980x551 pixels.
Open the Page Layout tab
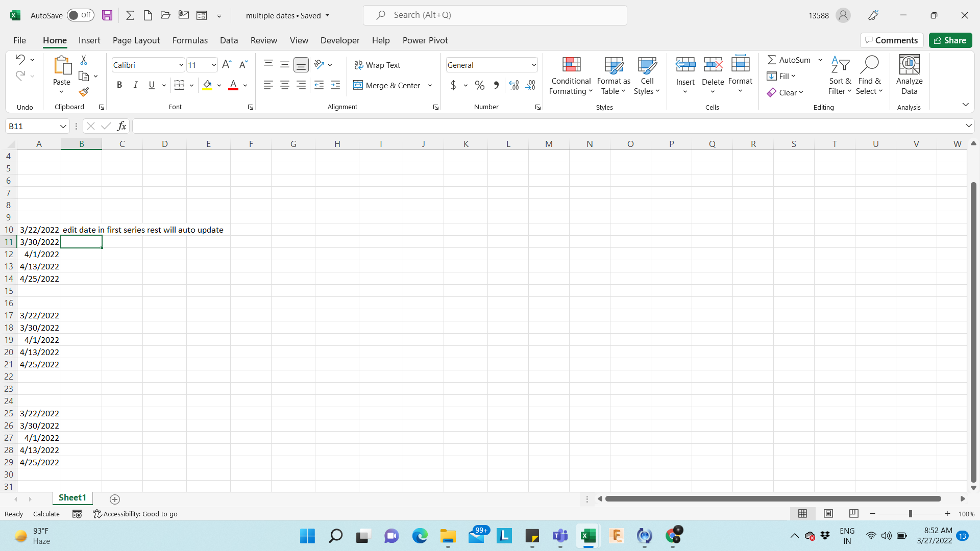136,40
